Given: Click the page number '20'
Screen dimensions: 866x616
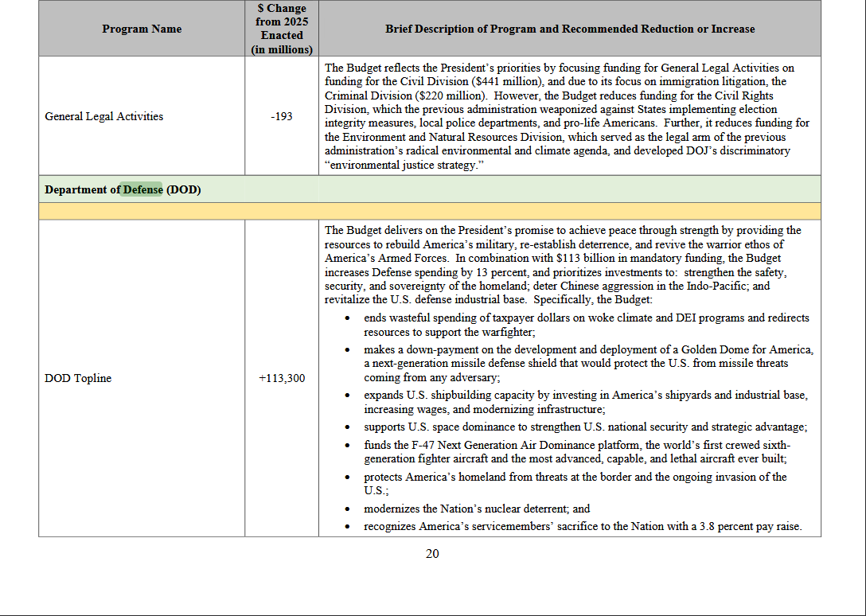Looking at the screenshot, I should [432, 554].
